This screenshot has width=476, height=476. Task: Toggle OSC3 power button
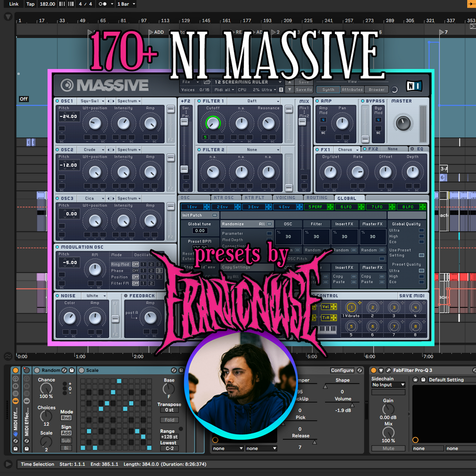[x=57, y=198]
